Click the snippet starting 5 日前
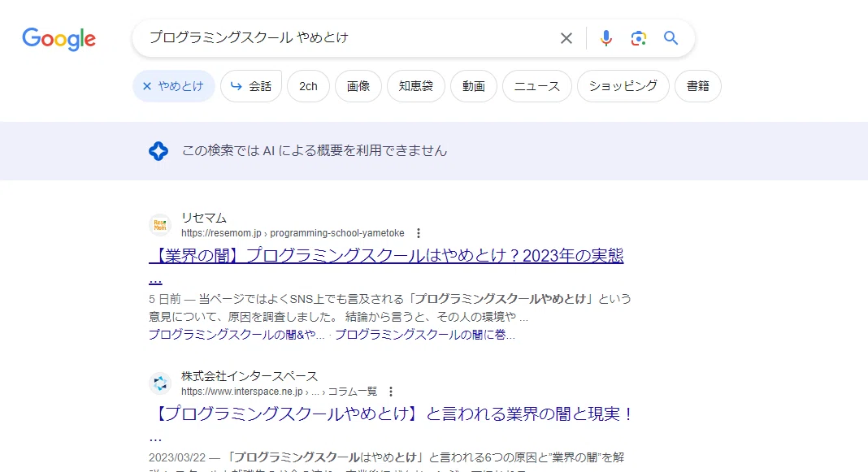 (x=390, y=308)
